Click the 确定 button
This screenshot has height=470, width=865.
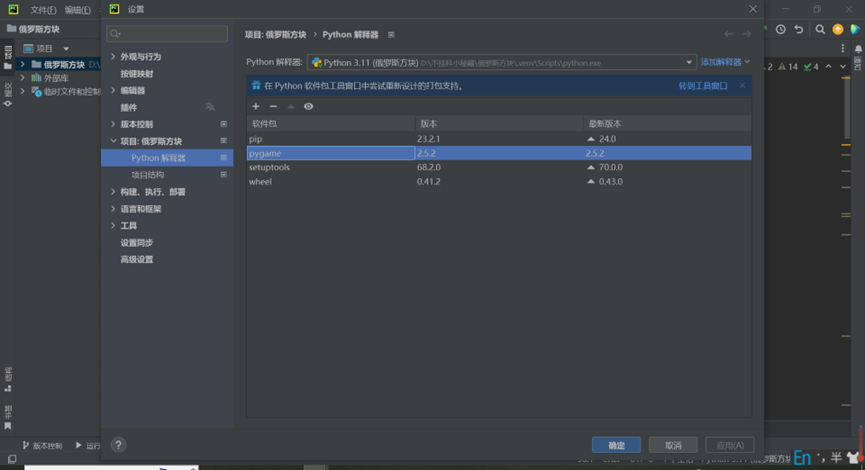point(616,445)
